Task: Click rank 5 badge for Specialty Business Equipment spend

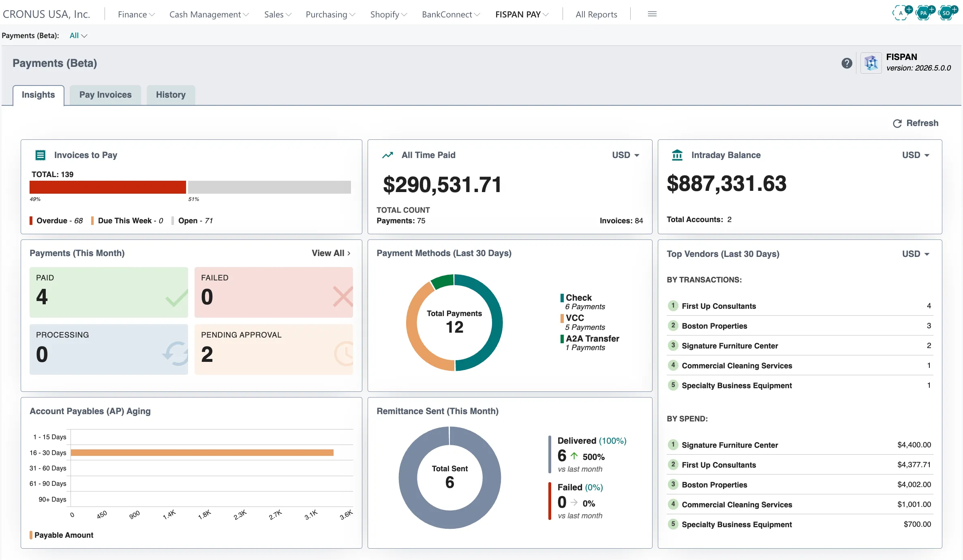Action: 673,524
